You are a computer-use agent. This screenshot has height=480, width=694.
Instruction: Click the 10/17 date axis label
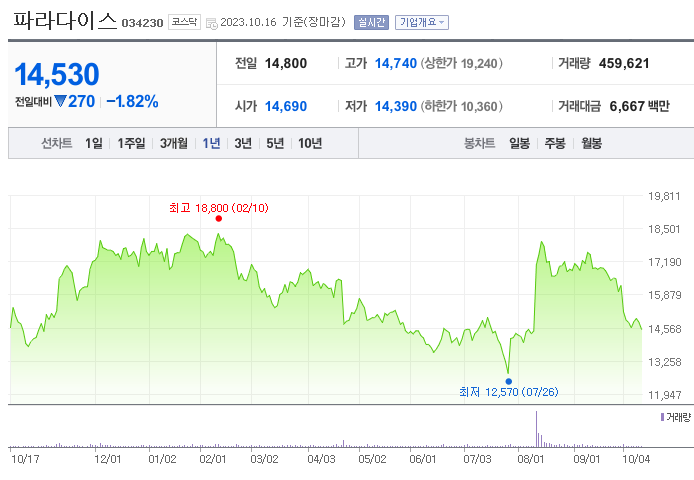click(25, 459)
